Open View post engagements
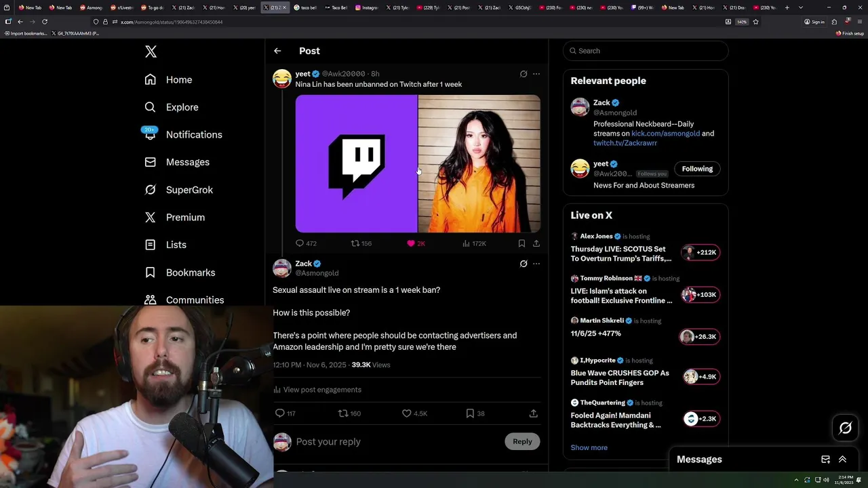This screenshot has width=868, height=488. (317, 390)
